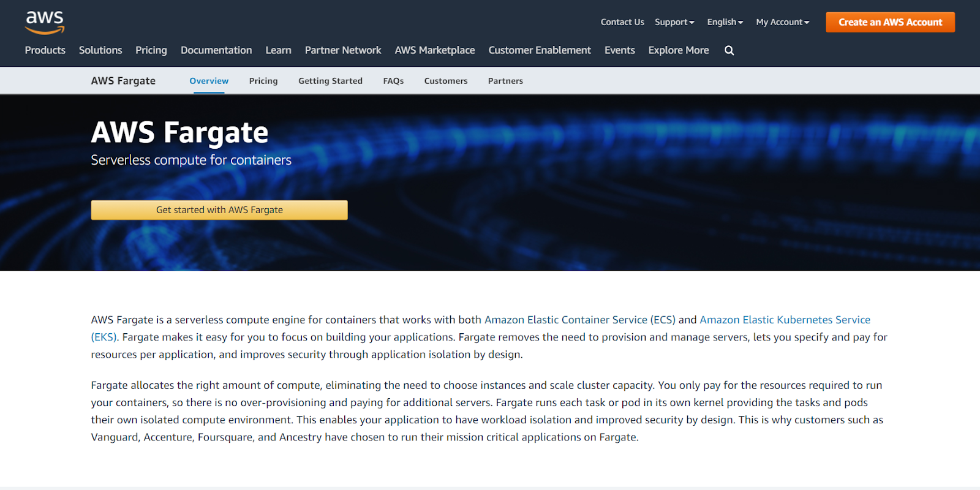Open the Solutions menu
Image resolution: width=980 pixels, height=490 pixels.
pos(100,50)
